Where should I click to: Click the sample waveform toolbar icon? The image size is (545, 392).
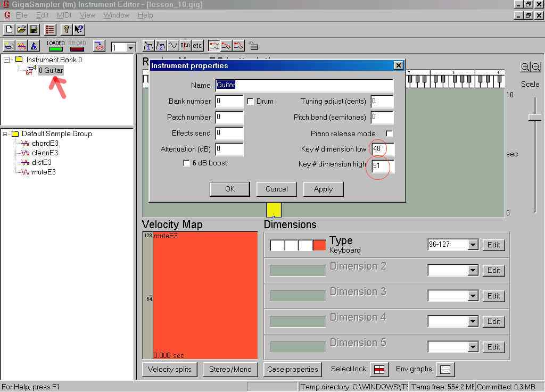tap(21, 46)
